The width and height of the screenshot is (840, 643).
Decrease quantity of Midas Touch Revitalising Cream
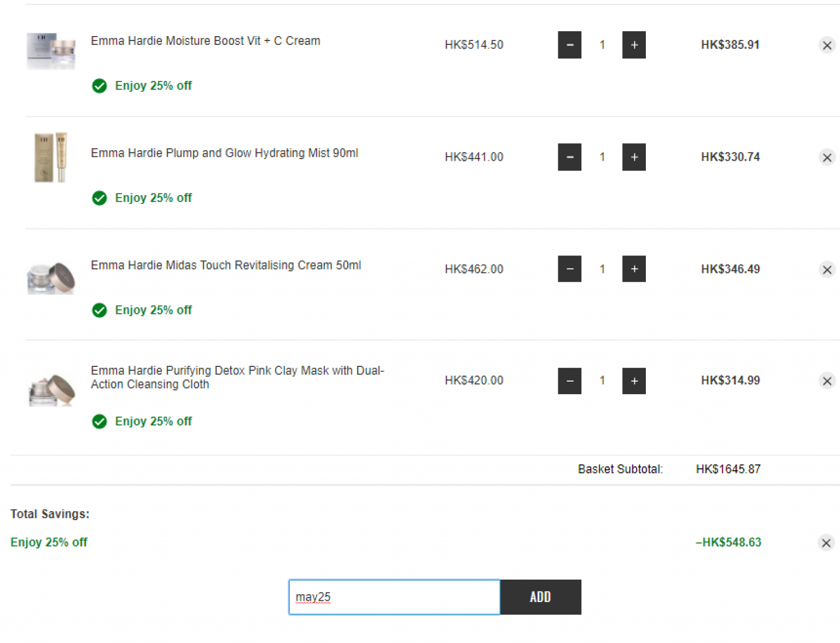(569, 269)
